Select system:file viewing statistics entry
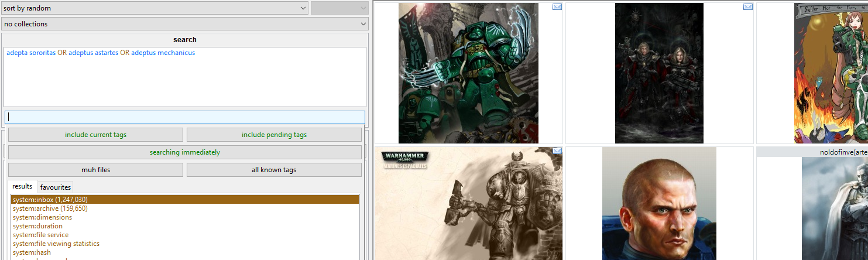868x260 pixels. (185, 244)
